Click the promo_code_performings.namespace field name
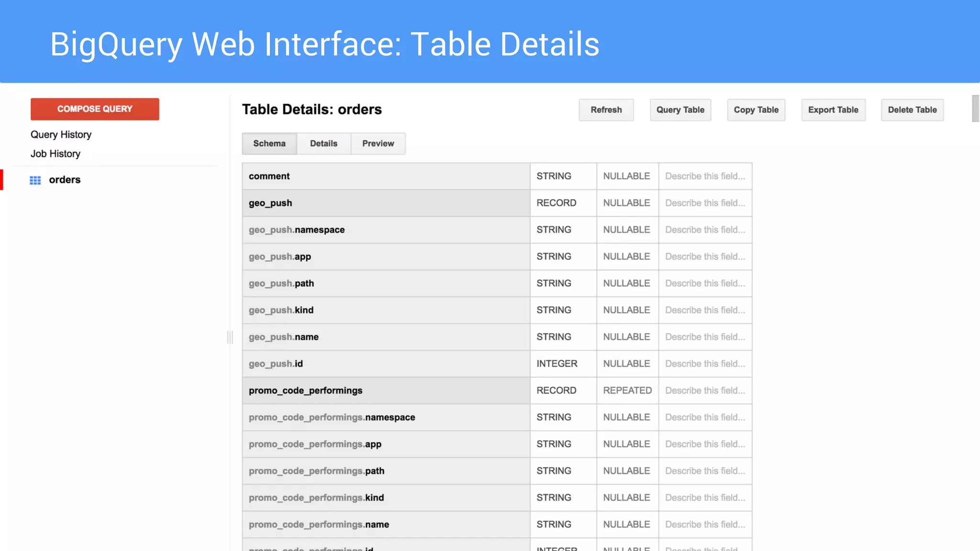980x551 pixels. tap(332, 417)
